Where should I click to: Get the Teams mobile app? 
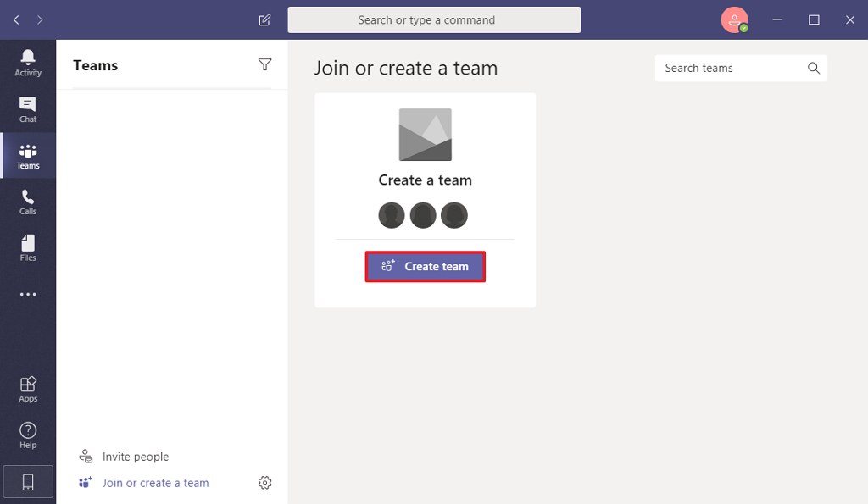[28, 481]
